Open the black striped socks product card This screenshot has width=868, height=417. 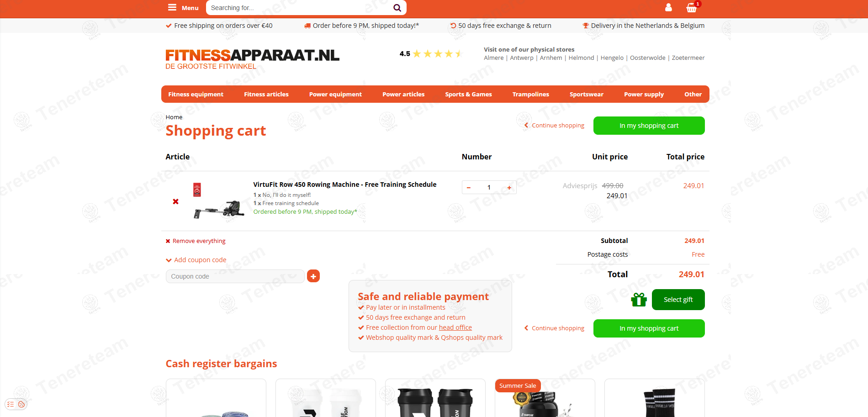pos(655,398)
